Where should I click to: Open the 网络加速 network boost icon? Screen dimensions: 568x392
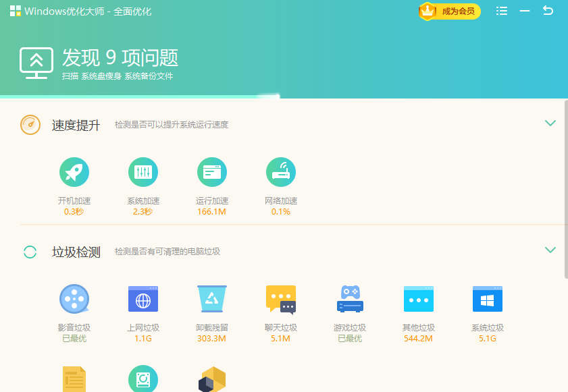281,171
